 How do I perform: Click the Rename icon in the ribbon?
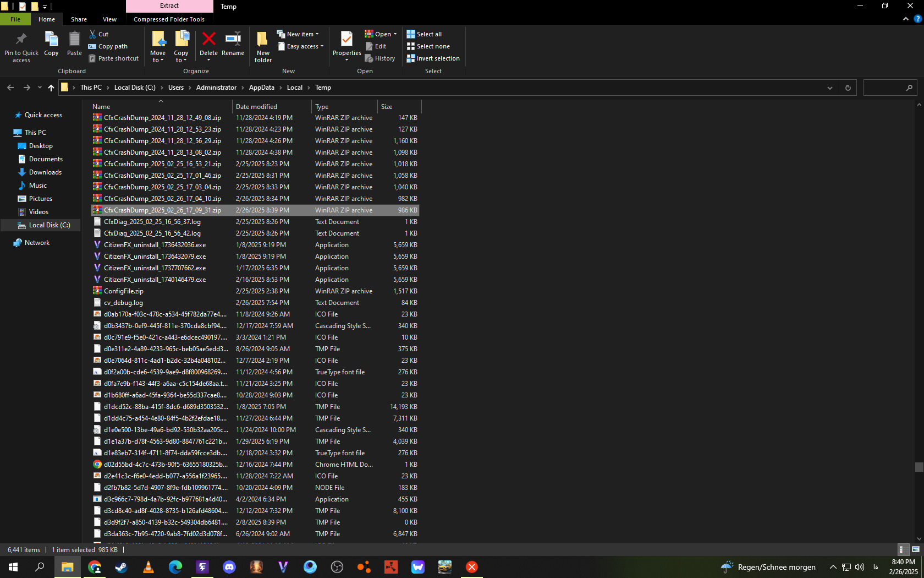233,44
